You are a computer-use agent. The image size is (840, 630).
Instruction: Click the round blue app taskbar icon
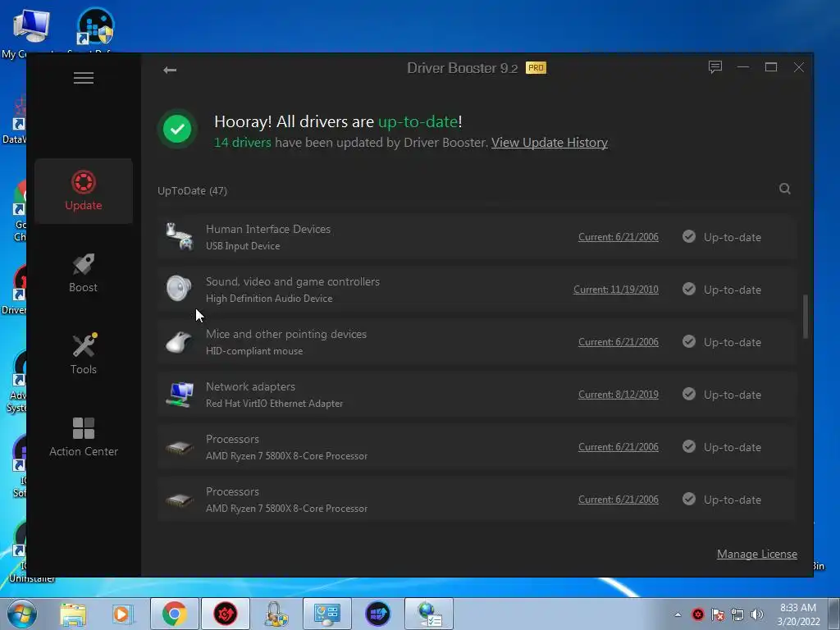[x=377, y=614]
